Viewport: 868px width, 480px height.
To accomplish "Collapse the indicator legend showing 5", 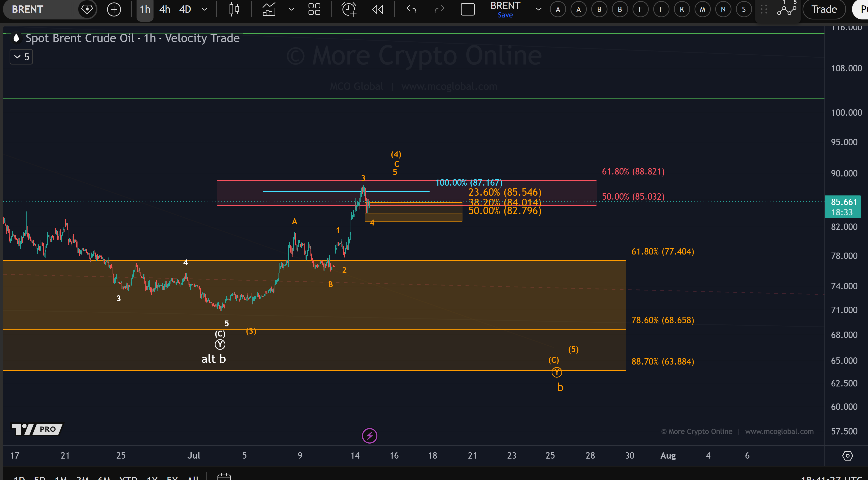I will [21, 57].
